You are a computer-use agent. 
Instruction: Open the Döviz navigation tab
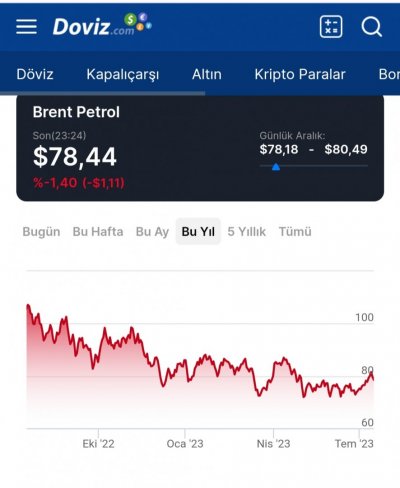35,74
